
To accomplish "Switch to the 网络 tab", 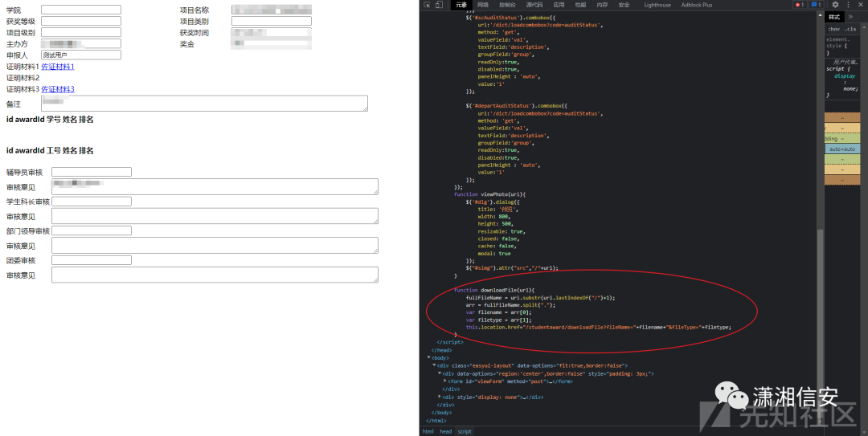I will (483, 5).
